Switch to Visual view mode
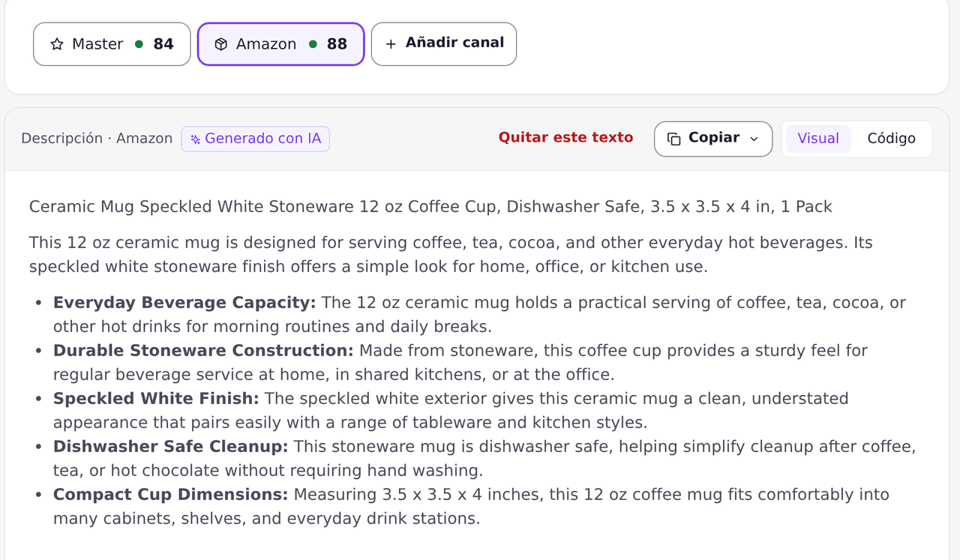Image resolution: width=960 pixels, height=560 pixels. coord(818,139)
